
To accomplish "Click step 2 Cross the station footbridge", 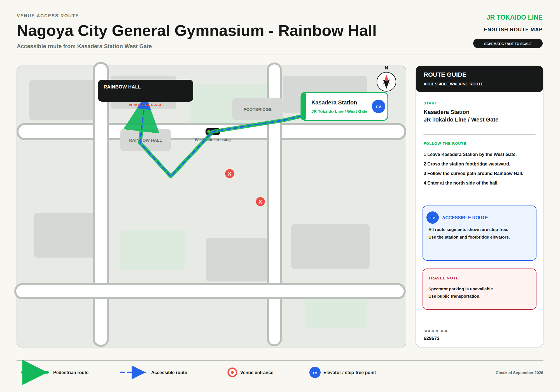I will tap(467, 164).
